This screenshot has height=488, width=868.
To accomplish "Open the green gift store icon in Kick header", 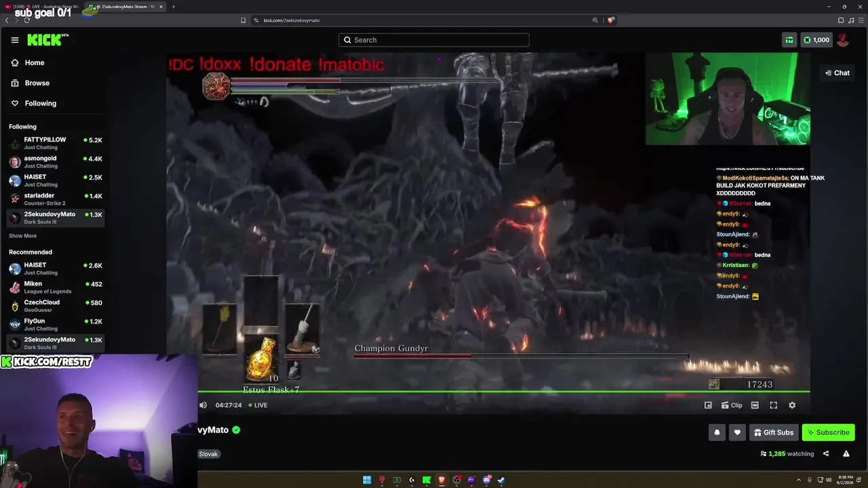I will click(x=789, y=40).
